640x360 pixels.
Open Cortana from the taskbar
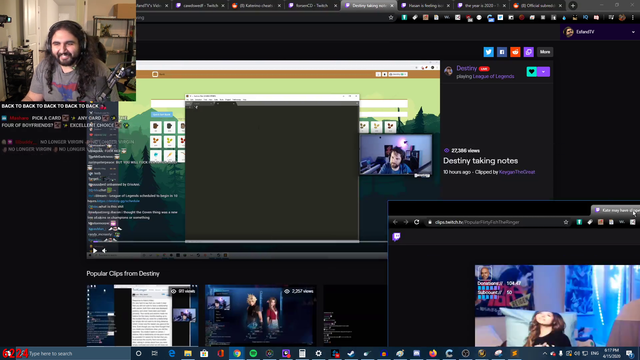138,353
